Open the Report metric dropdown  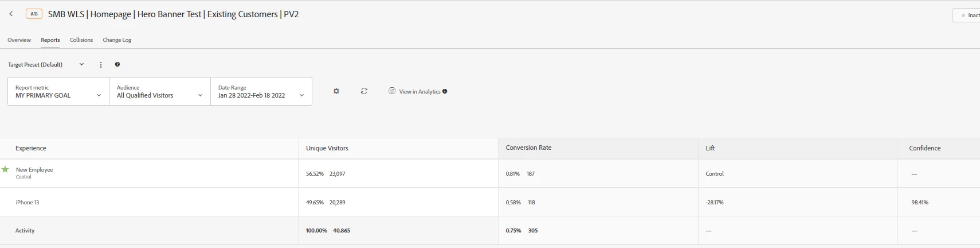pos(58,92)
